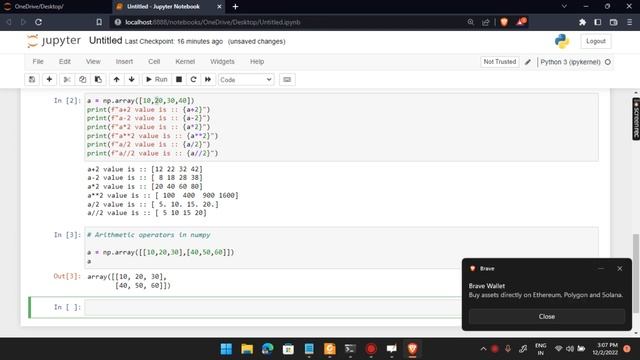Open the Widgets menu
Screen dimensions: 640x360
[222, 62]
